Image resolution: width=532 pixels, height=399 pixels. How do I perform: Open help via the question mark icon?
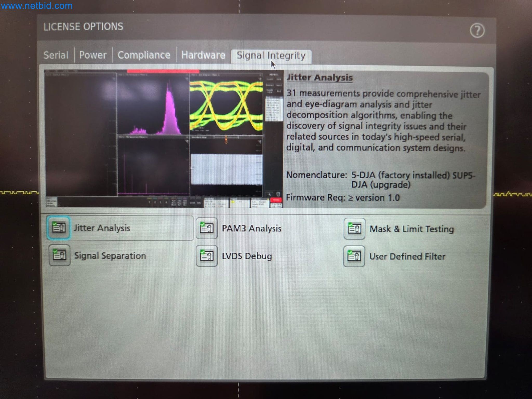[477, 31]
